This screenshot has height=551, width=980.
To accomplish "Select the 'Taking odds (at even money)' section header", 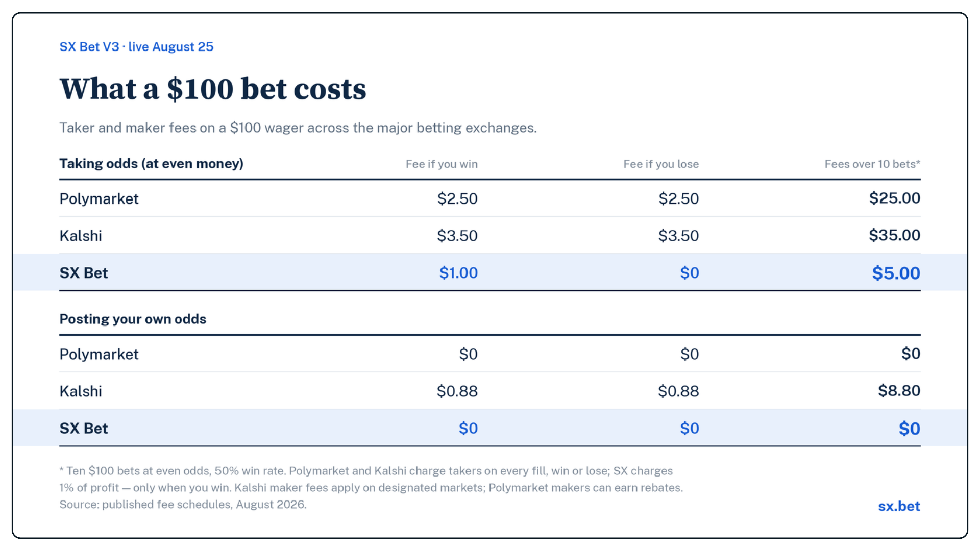I will [x=152, y=164].
